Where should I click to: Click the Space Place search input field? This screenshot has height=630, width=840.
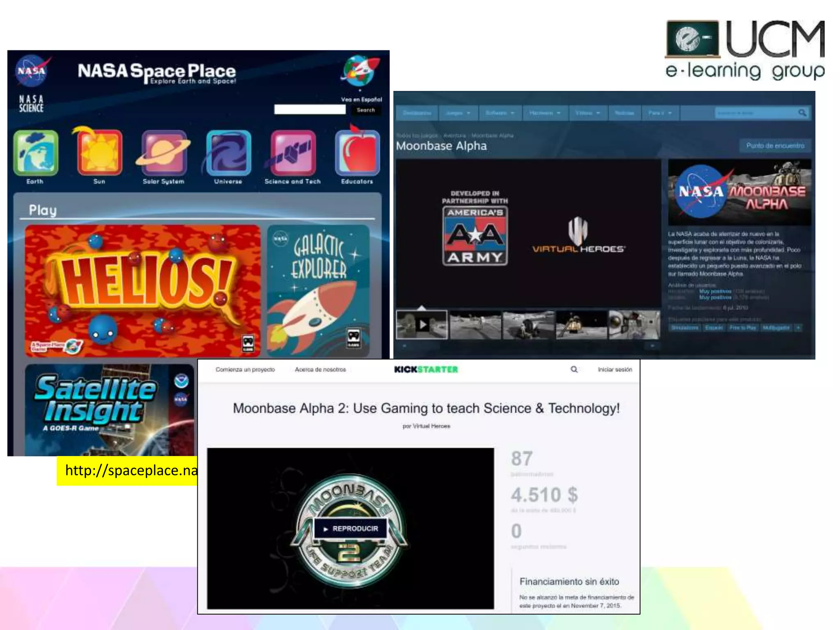pyautogui.click(x=310, y=110)
